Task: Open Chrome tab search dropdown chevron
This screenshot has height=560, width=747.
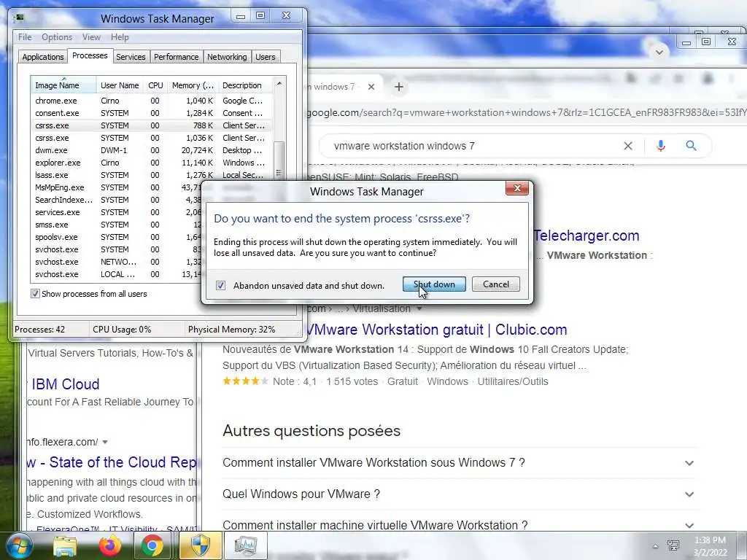Action: 659,52
